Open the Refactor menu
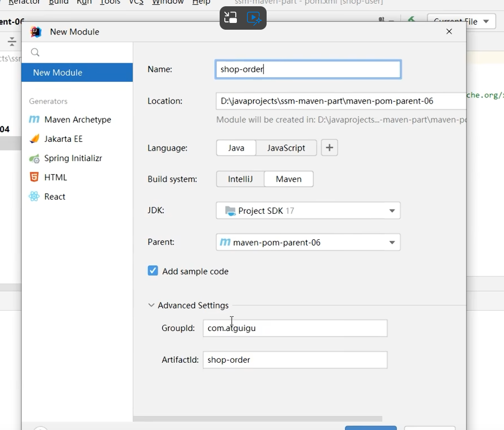This screenshot has width=504, height=430. (24, 2)
